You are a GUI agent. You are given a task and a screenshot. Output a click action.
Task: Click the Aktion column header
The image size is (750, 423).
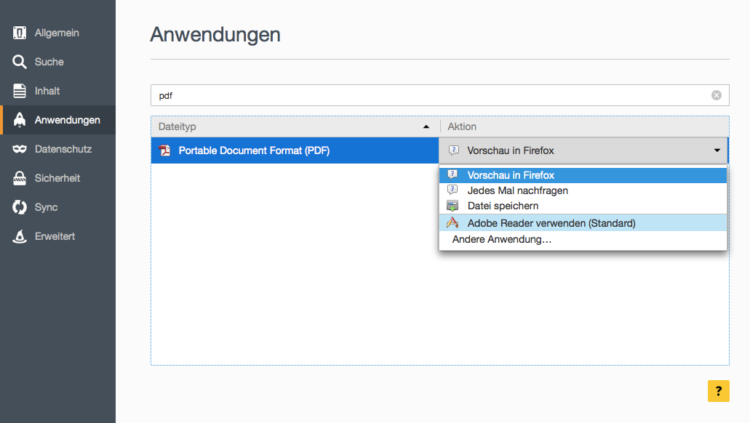tap(584, 127)
